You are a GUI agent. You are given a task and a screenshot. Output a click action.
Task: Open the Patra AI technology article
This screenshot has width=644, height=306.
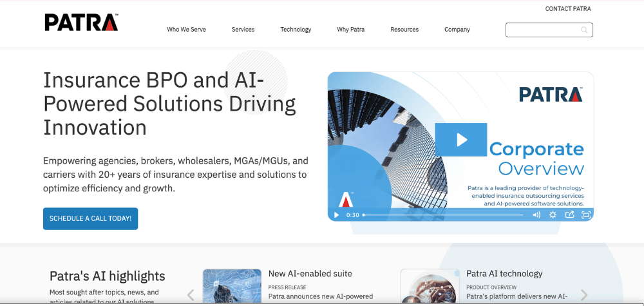(x=504, y=274)
